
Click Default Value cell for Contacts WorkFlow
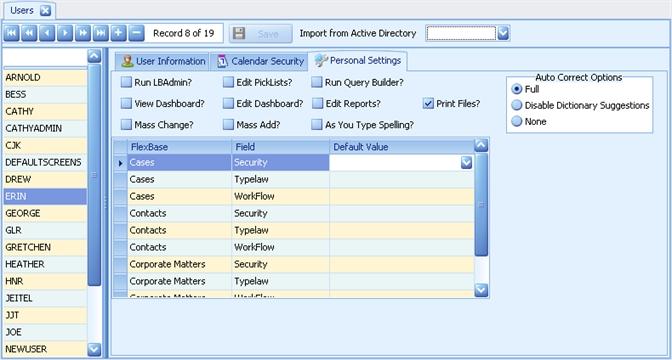[x=402, y=247]
